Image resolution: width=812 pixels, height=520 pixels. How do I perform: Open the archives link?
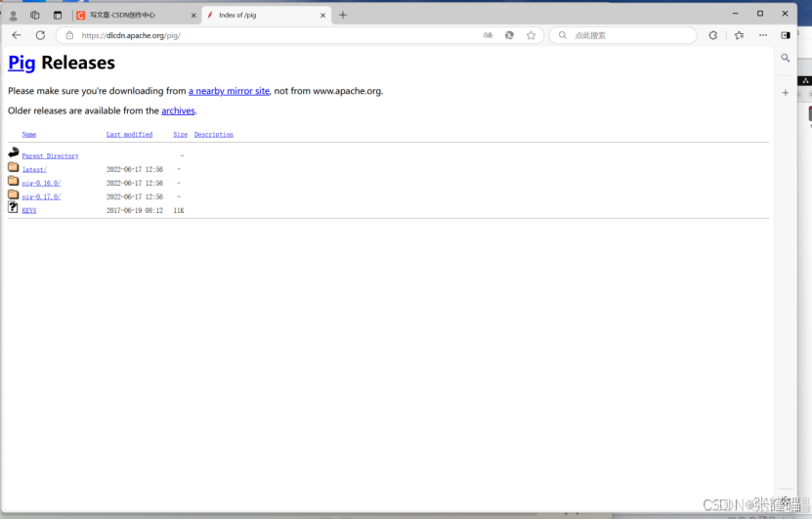point(178,110)
